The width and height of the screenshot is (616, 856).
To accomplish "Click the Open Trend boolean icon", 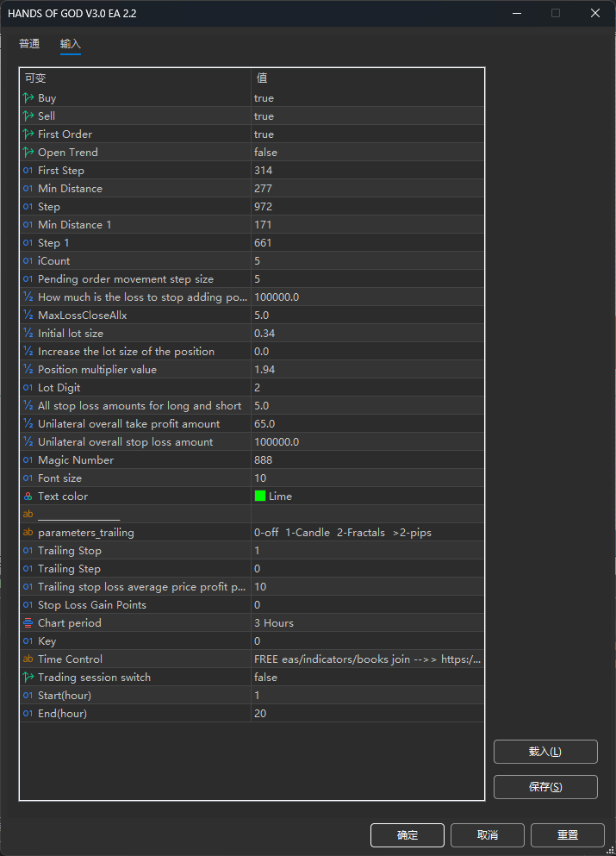I will coord(28,153).
